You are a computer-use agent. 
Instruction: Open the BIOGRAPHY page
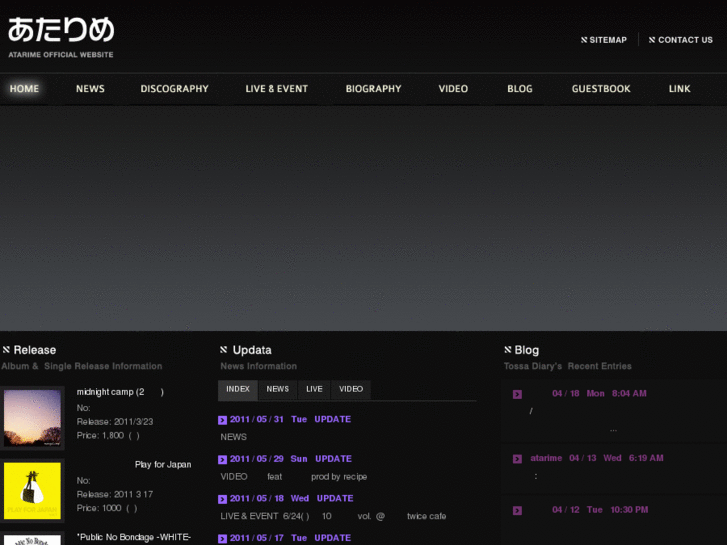click(x=373, y=89)
